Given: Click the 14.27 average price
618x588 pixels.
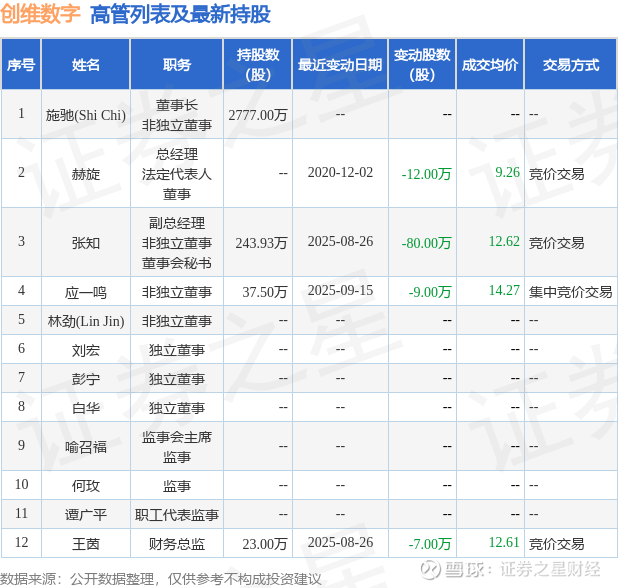Looking at the screenshot, I should (504, 290).
